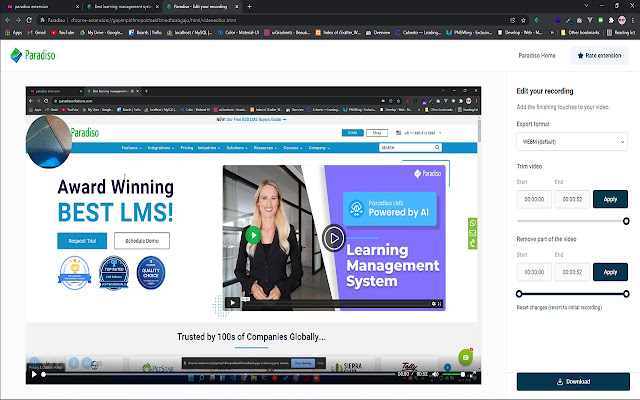Play the recorded video in the player
The height and width of the screenshot is (400, 640).
click(x=34, y=374)
